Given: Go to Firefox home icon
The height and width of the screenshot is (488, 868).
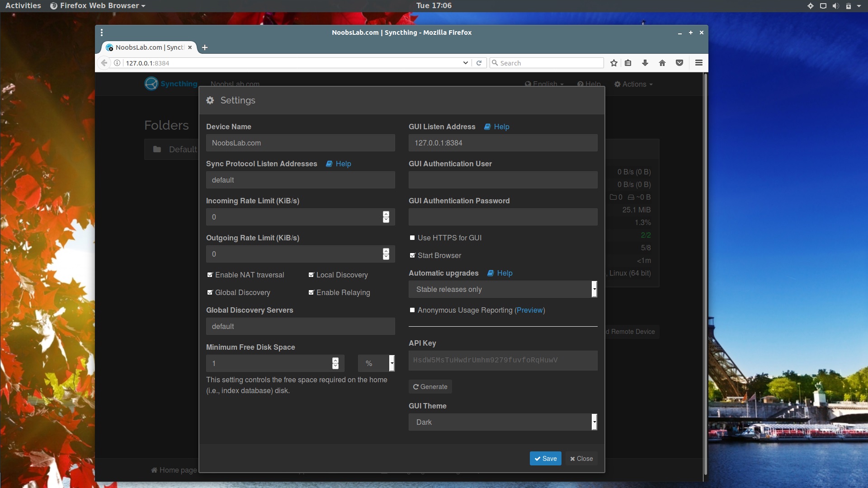Looking at the screenshot, I should [x=662, y=63].
